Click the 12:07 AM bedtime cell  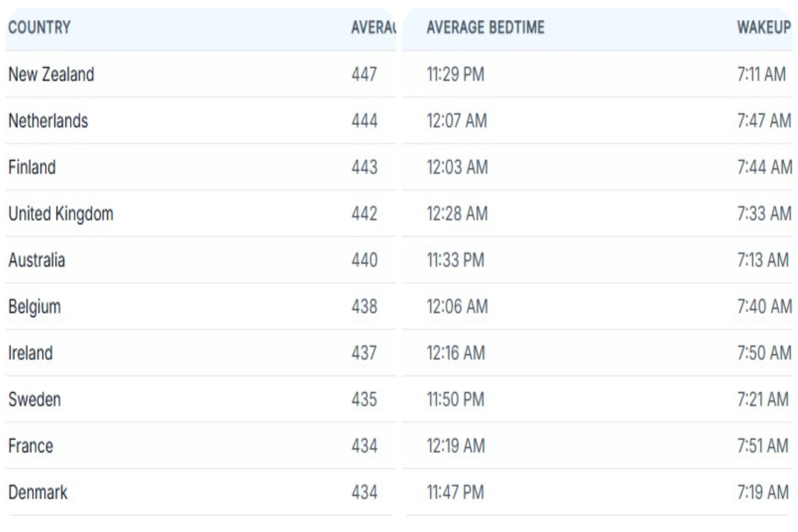coord(457,121)
